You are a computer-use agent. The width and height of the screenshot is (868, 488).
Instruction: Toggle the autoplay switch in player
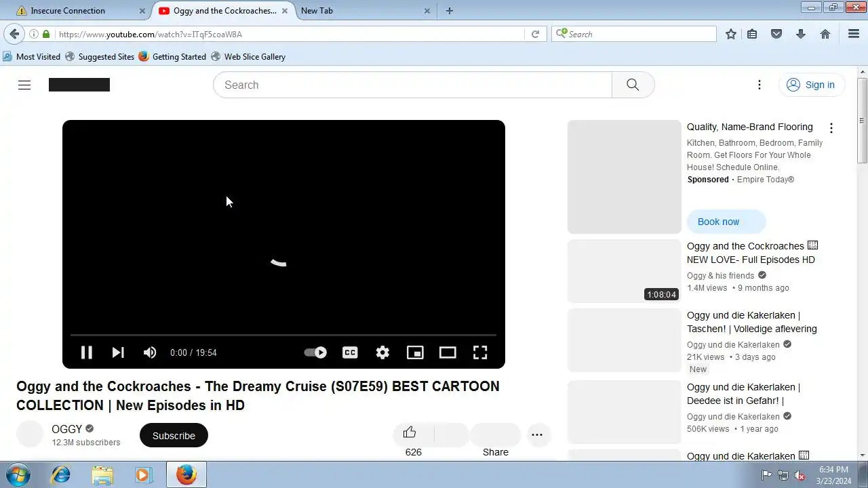click(315, 352)
